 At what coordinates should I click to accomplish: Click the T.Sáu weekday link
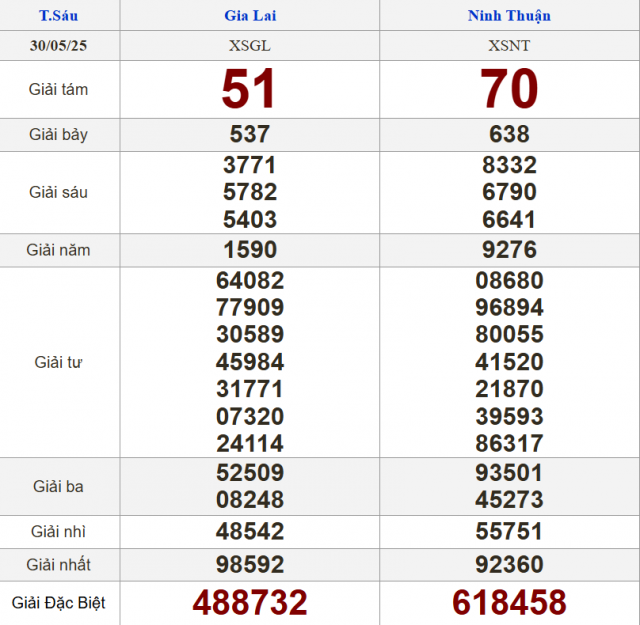click(58, 16)
